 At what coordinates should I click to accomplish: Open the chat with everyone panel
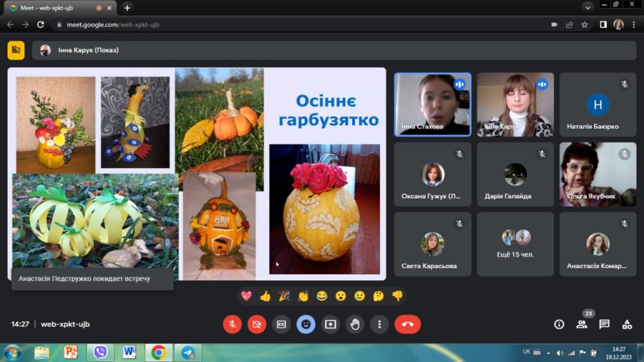coord(604,324)
